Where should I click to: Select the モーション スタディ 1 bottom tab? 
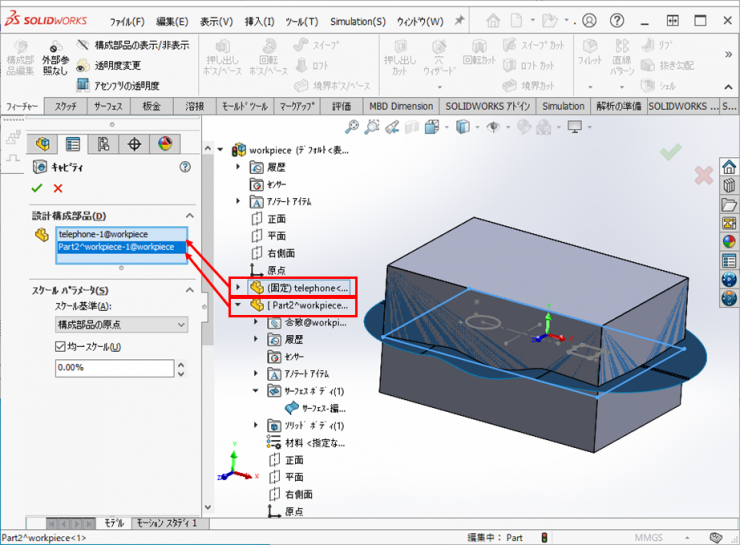[166, 523]
